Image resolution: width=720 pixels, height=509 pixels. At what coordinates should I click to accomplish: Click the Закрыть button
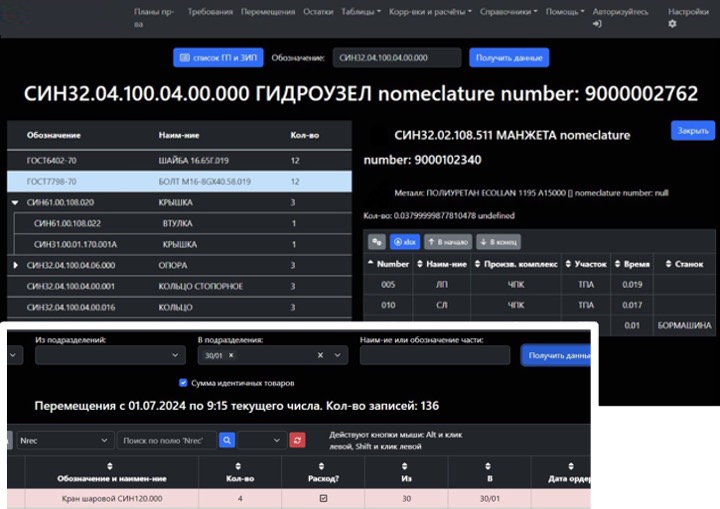(x=692, y=130)
